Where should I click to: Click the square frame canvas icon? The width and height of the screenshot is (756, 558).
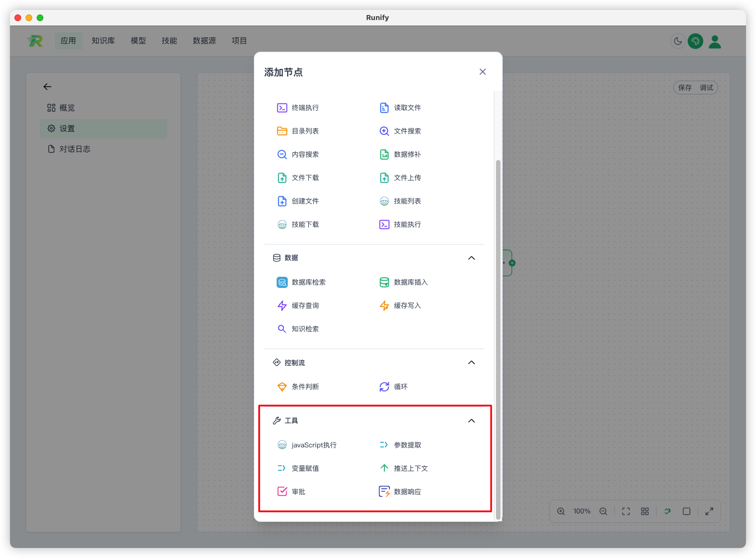point(687,511)
